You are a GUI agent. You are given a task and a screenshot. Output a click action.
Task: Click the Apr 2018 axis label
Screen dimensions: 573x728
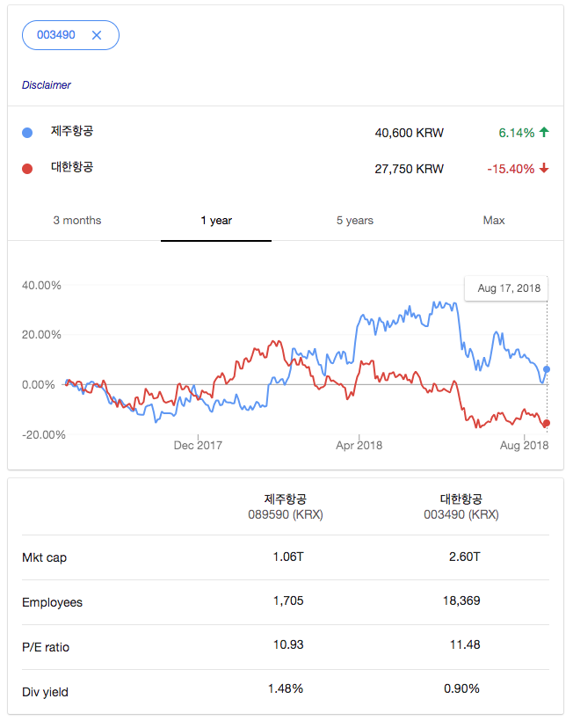[359, 446]
